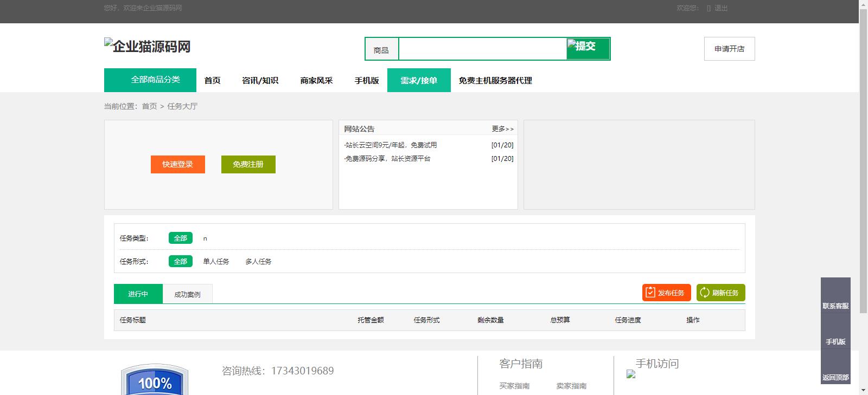This screenshot has height=395, width=868.
Task: Select 全部 filter for 任务类型
Action: 180,238
